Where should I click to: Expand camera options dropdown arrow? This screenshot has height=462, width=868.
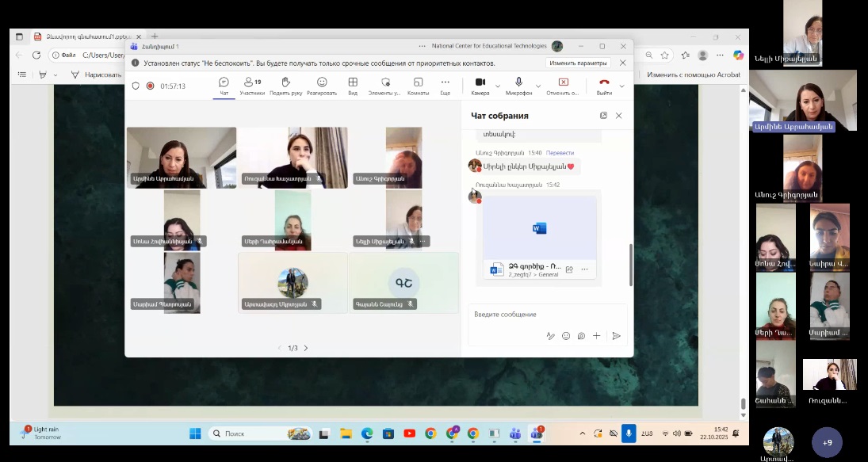[x=498, y=86]
